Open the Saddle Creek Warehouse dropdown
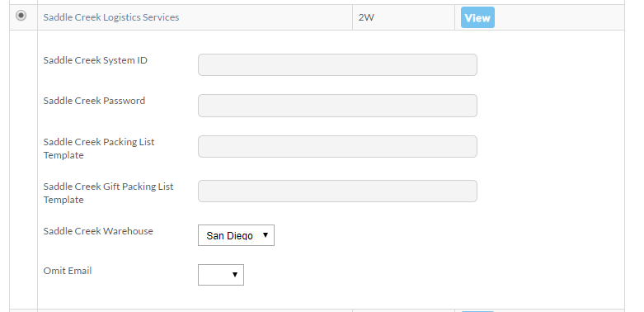The image size is (644, 312). pos(236,235)
